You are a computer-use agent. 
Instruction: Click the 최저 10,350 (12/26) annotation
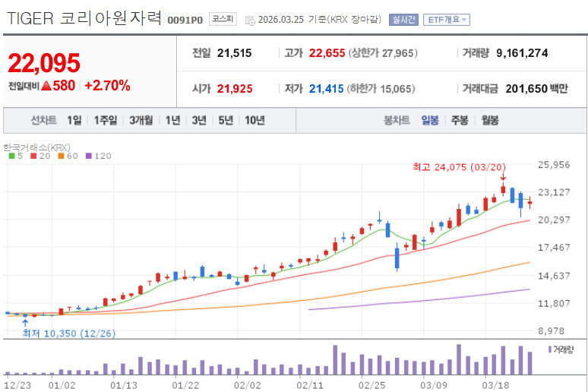pos(69,333)
